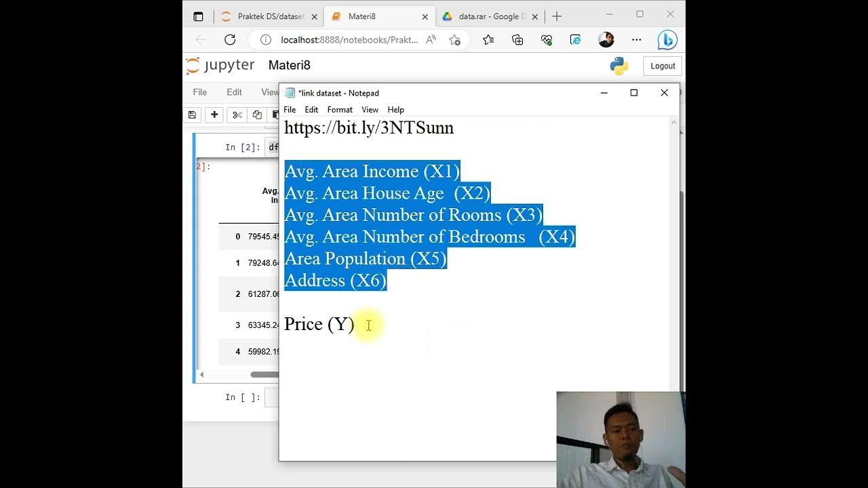The image size is (868, 488).
Task: Click the https://bit.ly/3NTSunn line in Notepad
Action: coord(369,128)
